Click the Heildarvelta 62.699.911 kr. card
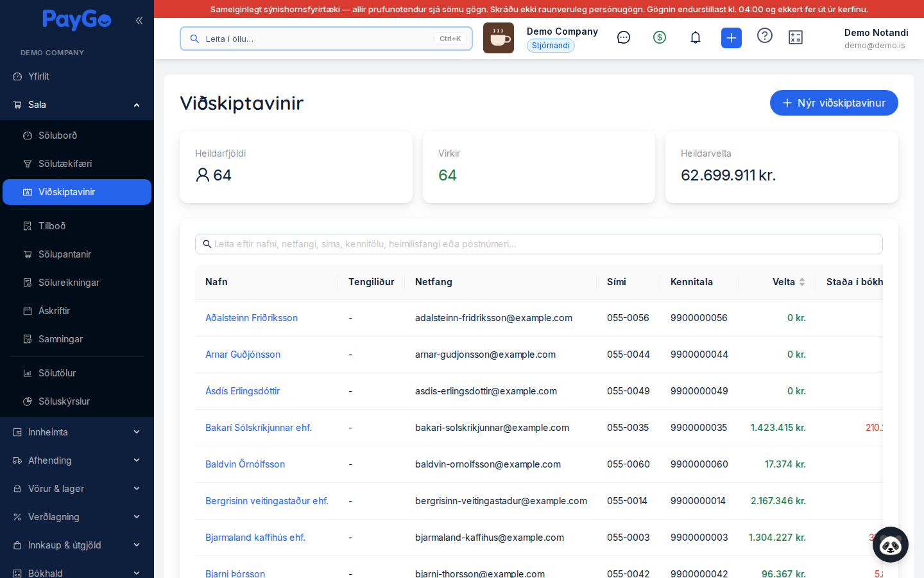Image resolution: width=924 pixels, height=578 pixels. click(x=782, y=167)
